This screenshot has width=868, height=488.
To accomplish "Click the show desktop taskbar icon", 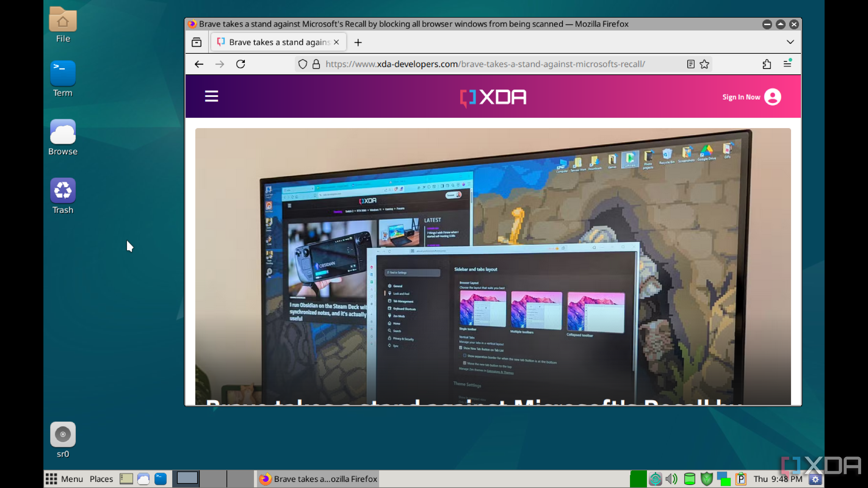I will click(126, 479).
